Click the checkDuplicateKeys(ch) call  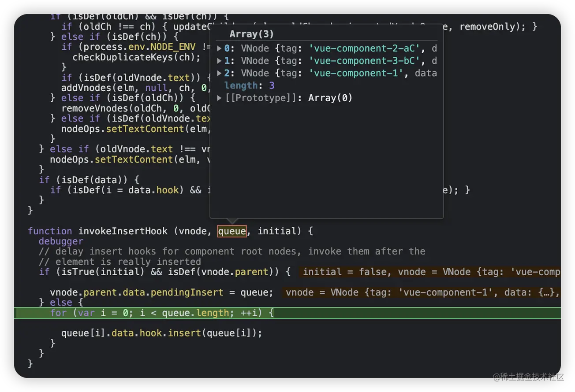[x=136, y=57]
